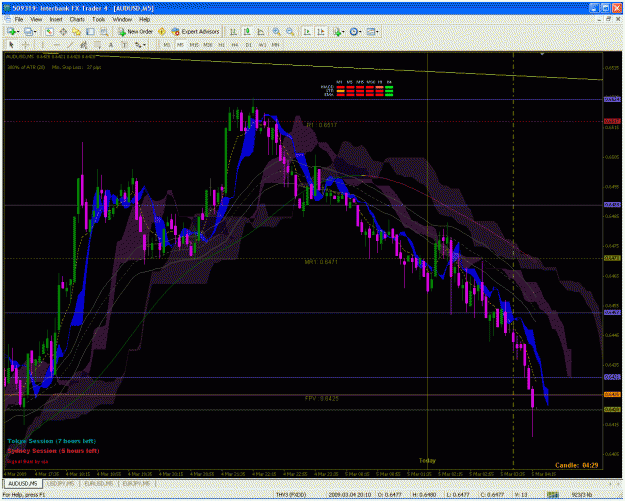Screen dimensions: 625x501
Task: Open the Profiles dropdown
Action: (30, 31)
